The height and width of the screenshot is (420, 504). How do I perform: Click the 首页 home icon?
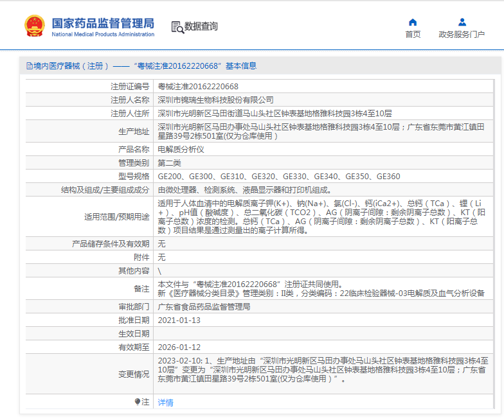click(413, 22)
